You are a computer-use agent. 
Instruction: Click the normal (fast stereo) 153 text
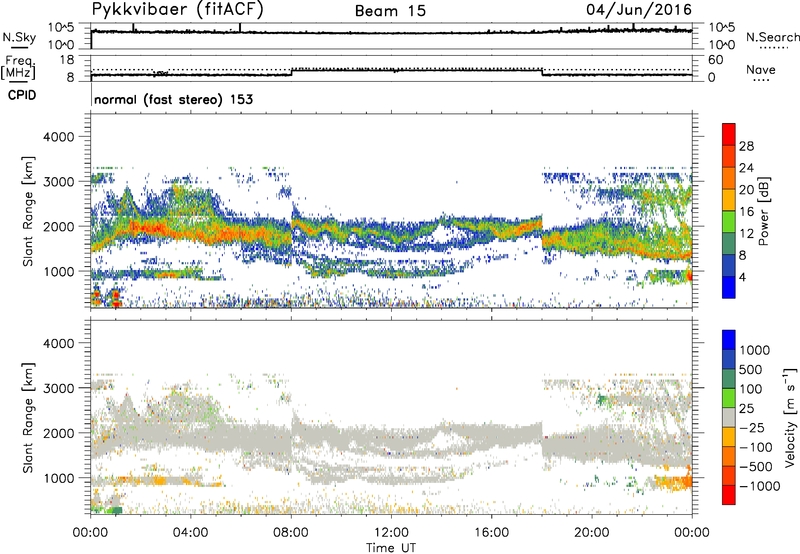pyautogui.click(x=173, y=99)
